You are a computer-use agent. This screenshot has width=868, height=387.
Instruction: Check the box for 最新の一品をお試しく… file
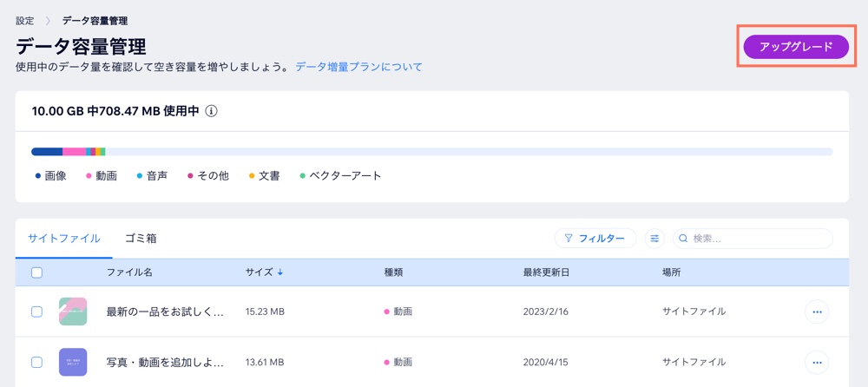click(x=36, y=312)
